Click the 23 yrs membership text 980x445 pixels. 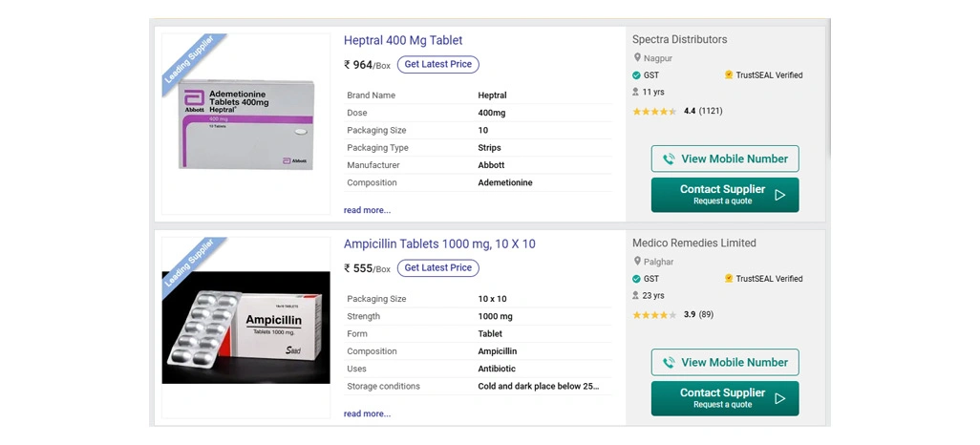[653, 296]
